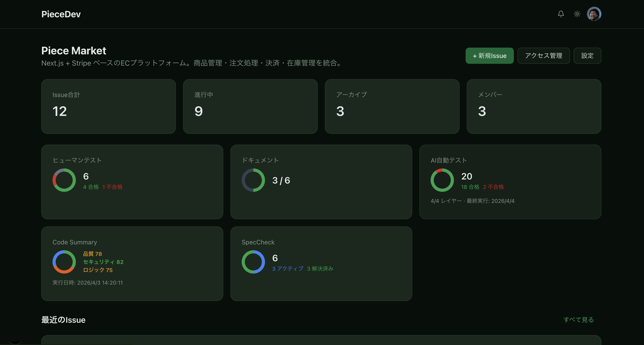Screen dimensions: 644x345
Task: Toggle light/dark theme with the sun icon
Action: [577, 14]
